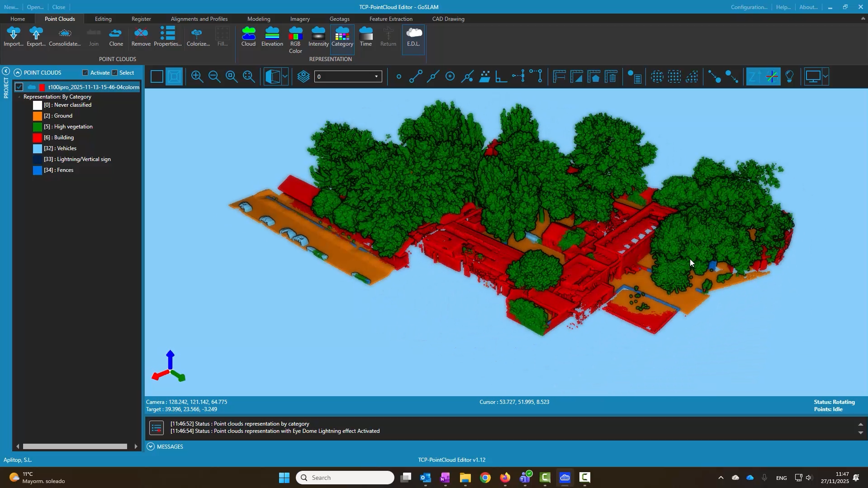
Task: Open the Modeling ribbon tab
Action: point(259,19)
